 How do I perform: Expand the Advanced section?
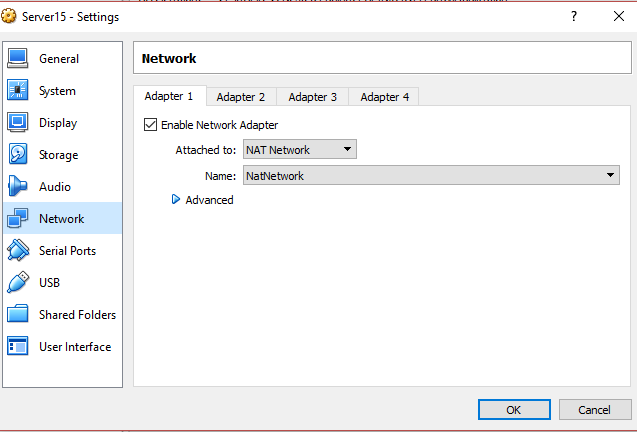click(176, 199)
